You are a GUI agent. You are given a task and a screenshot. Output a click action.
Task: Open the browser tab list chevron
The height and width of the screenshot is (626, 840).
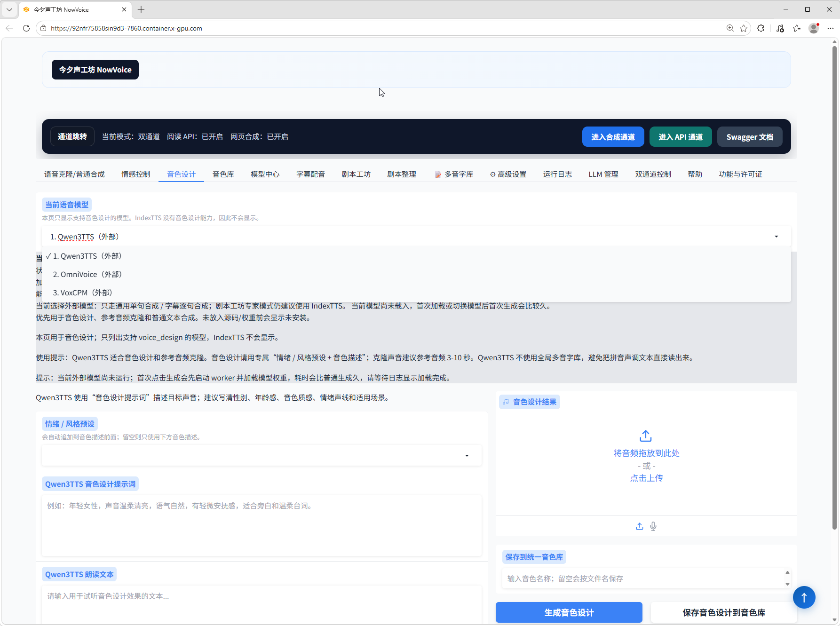(9, 9)
